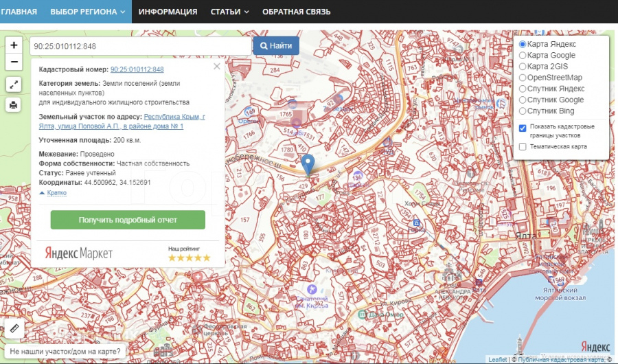Open the Информация menu item
Screen dimensions: 618x364
click(168, 12)
